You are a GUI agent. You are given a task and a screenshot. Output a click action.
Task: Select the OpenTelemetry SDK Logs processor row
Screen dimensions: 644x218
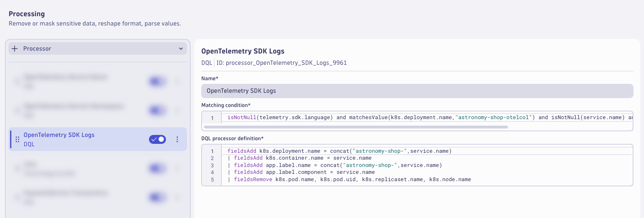click(x=98, y=139)
